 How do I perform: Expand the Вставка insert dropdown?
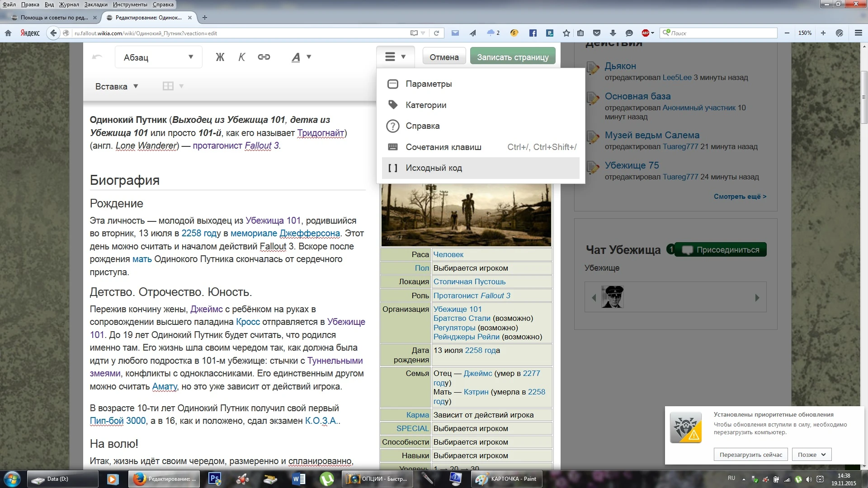116,86
